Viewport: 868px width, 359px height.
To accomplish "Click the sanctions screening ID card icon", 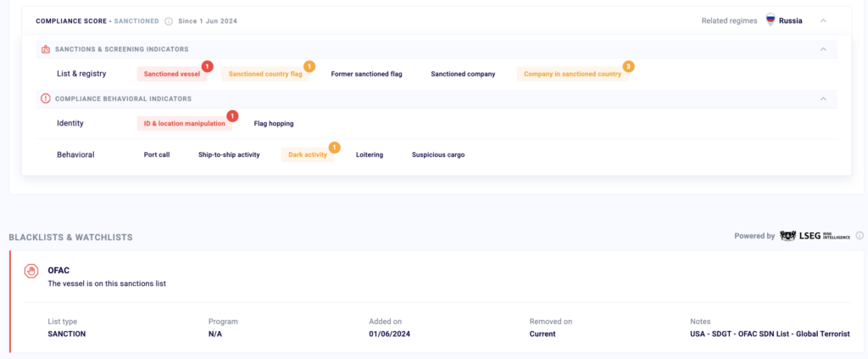I will point(46,49).
